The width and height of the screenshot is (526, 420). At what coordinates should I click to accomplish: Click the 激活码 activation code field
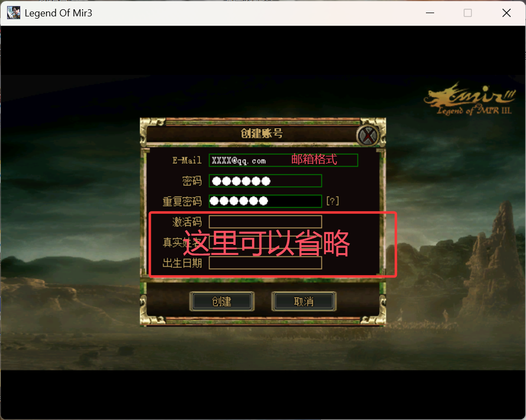point(265,221)
